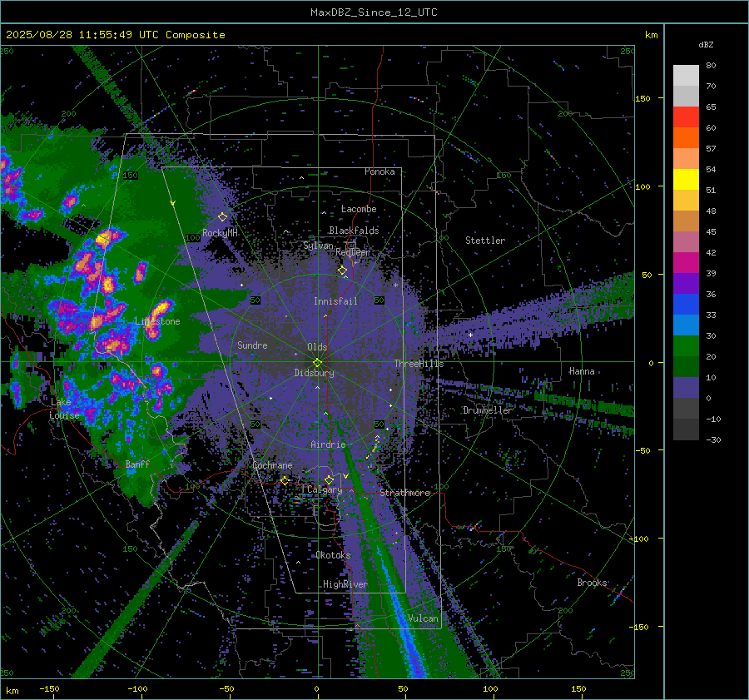The height and width of the screenshot is (700, 749).
Task: Select the Blackfalds city label
Action: tap(354, 231)
